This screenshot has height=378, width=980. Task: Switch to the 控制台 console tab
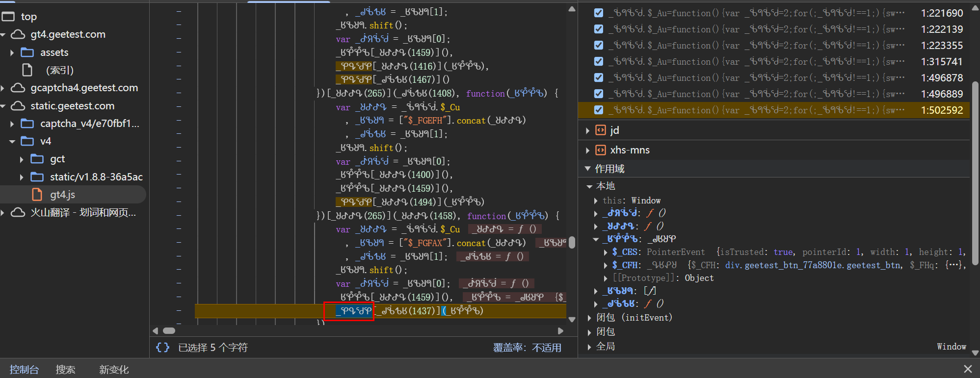point(24,369)
